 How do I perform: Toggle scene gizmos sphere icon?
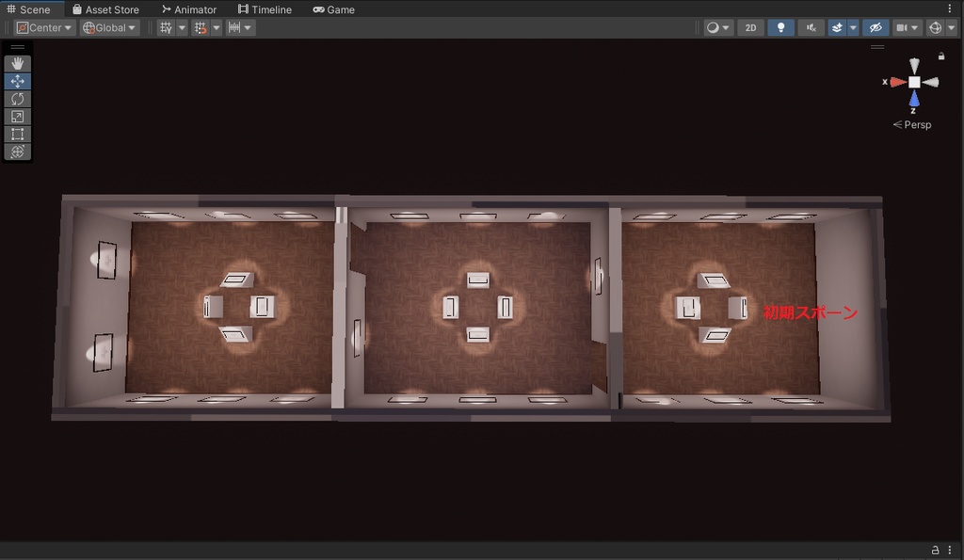935,27
